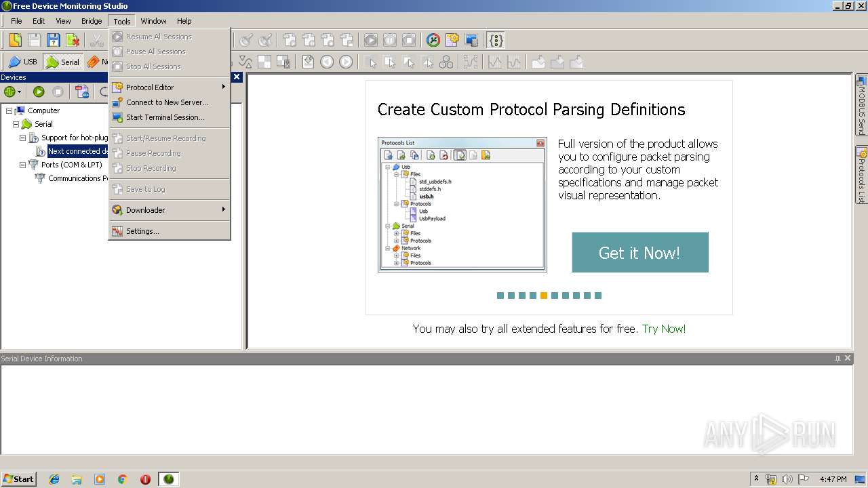Expand the Downloader submenu
The image size is (868, 488).
coord(170,209)
